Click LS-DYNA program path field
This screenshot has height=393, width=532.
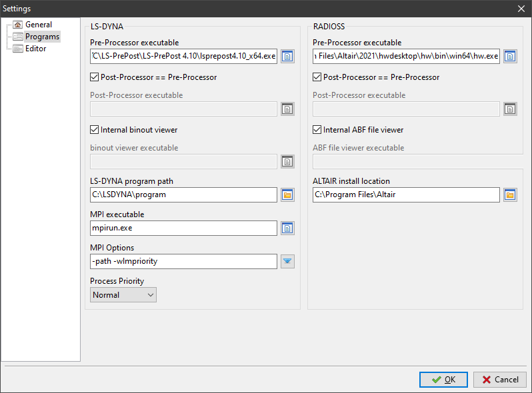tap(183, 195)
